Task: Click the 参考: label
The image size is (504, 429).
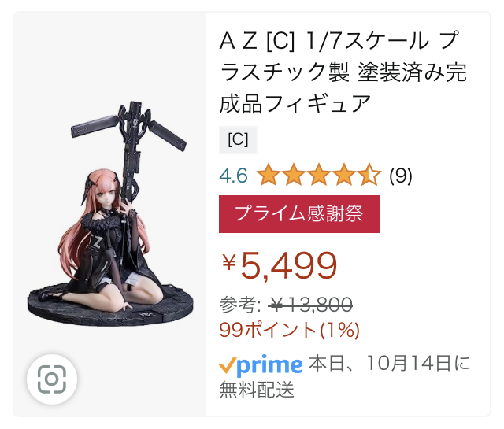Action: click(x=240, y=305)
